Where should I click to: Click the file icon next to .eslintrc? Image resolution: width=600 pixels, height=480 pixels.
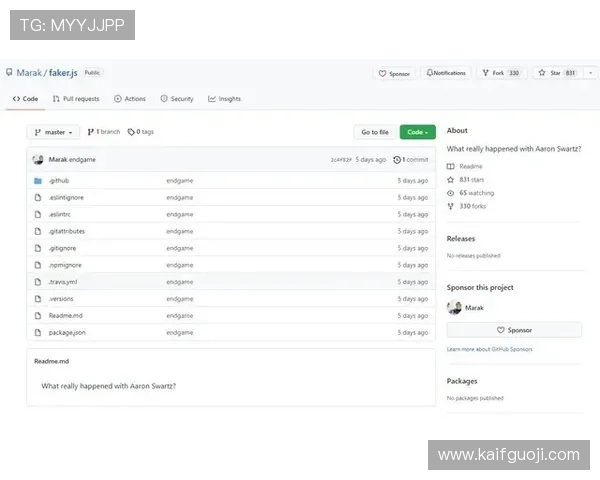(38, 214)
